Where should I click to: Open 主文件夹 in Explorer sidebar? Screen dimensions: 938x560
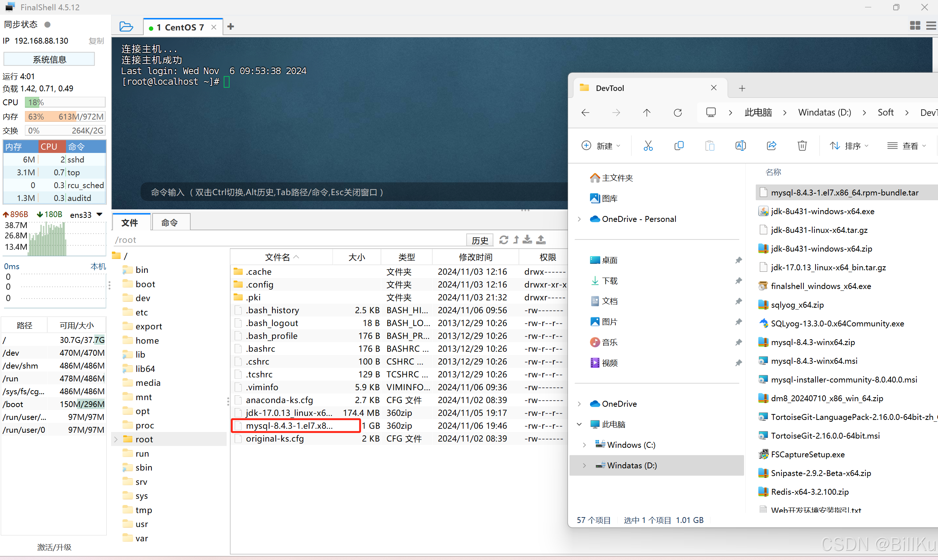(x=611, y=178)
